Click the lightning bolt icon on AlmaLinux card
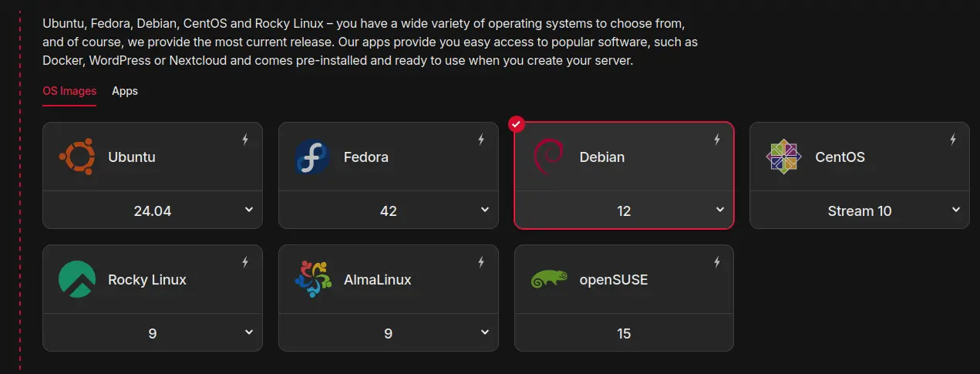The height and width of the screenshot is (374, 980). (481, 262)
